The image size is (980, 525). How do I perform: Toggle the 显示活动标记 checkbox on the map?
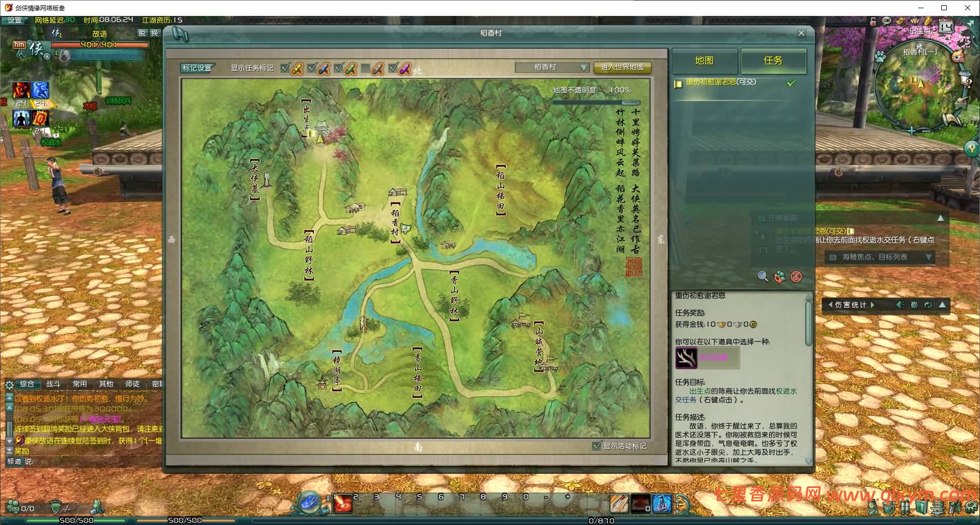click(x=596, y=446)
